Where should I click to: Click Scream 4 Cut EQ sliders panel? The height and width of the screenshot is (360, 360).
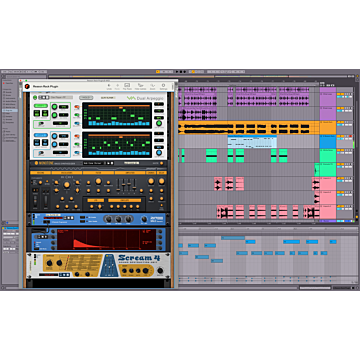pyautogui.click(x=109, y=266)
